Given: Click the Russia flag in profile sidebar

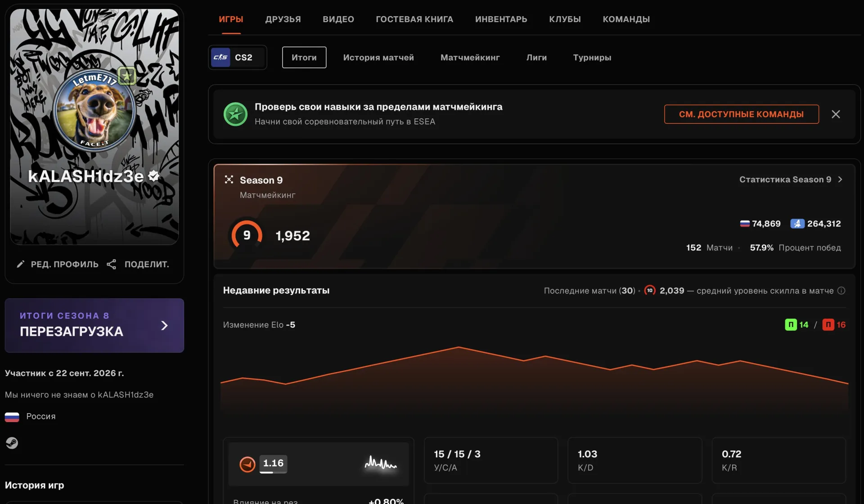Looking at the screenshot, I should pos(12,417).
